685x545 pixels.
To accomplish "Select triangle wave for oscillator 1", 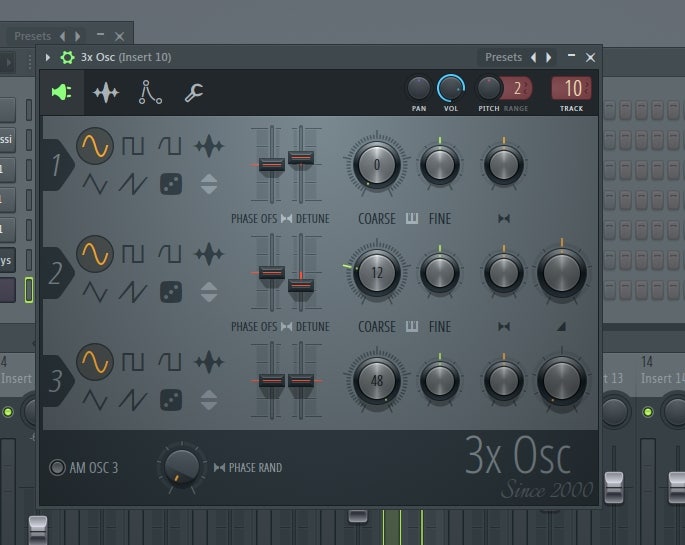I will (95, 184).
